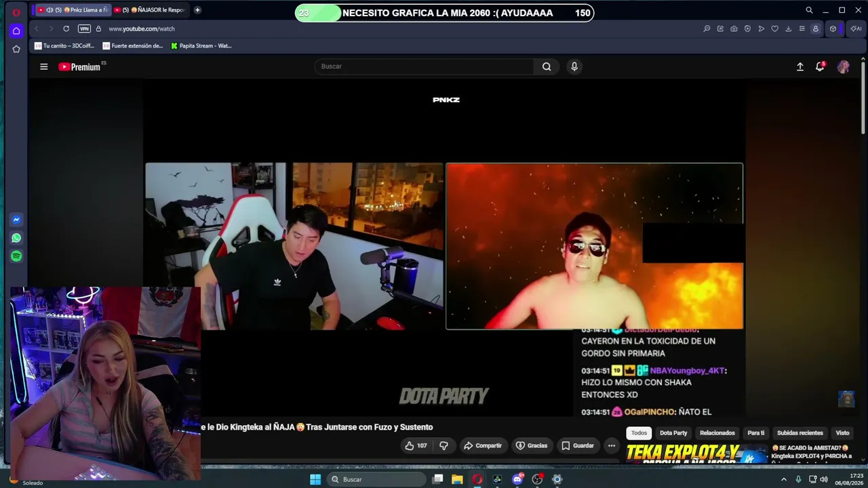Open the find-in-page zoom icon
The width and height of the screenshot is (868, 488).
(707, 28)
